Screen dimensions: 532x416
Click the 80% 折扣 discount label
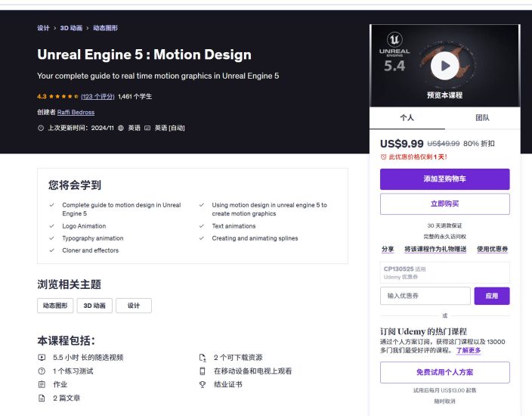point(479,144)
